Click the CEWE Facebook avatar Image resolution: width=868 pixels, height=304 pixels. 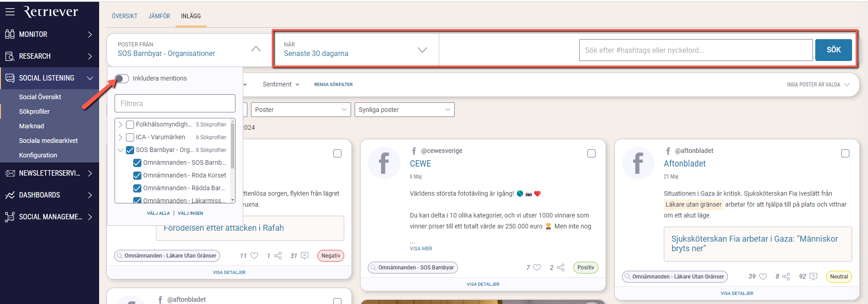[384, 163]
